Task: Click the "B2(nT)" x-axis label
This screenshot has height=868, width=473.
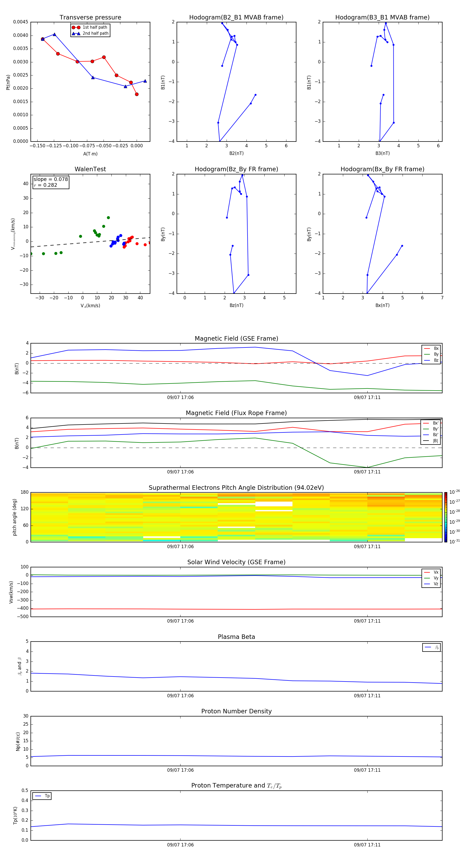Action: [236, 153]
